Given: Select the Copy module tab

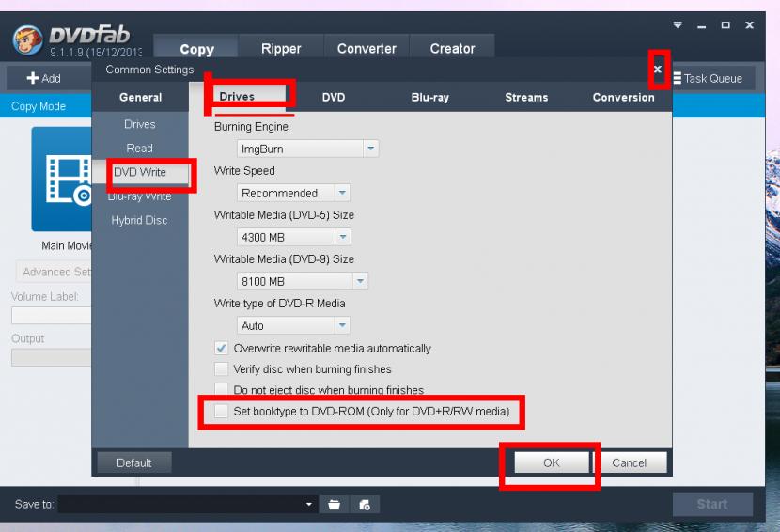Looking at the screenshot, I should point(196,49).
